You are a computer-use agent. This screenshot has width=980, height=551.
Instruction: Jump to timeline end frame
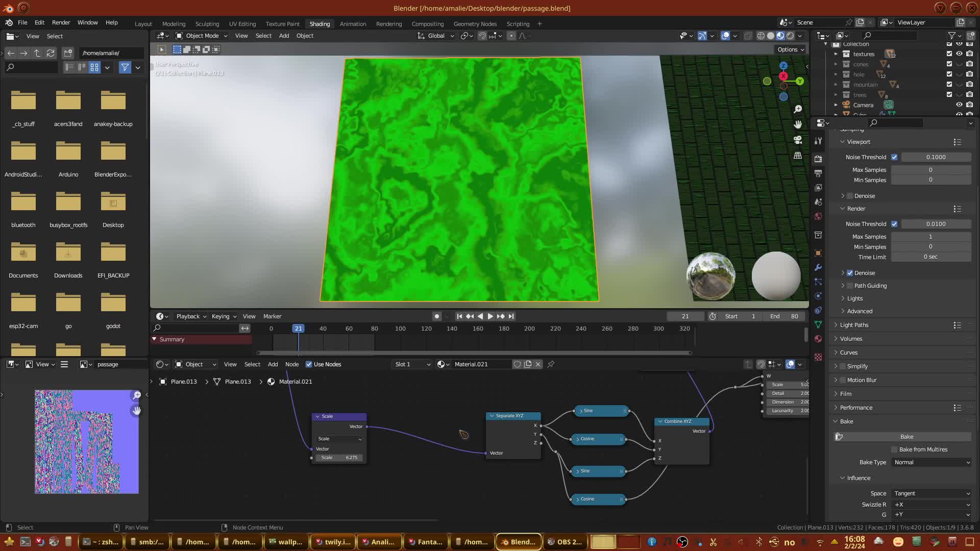click(511, 316)
